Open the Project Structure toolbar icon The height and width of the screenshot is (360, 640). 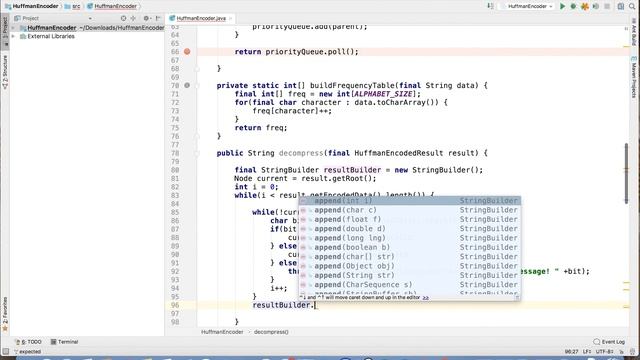(620, 6)
